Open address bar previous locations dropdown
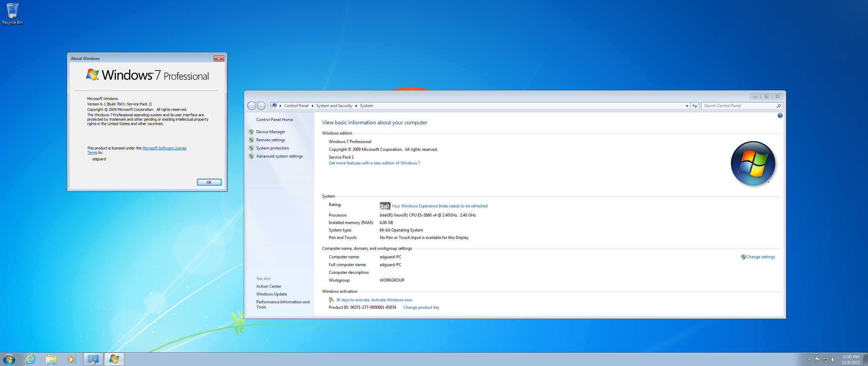The width and height of the screenshot is (868, 366). pos(687,106)
